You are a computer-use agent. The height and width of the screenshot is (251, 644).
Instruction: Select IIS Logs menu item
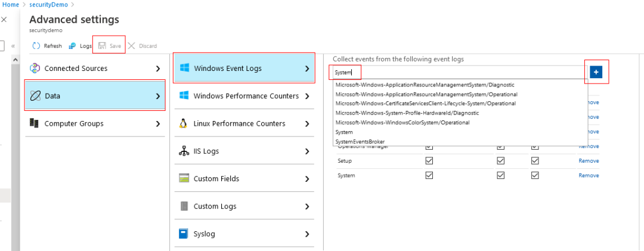pos(244,151)
